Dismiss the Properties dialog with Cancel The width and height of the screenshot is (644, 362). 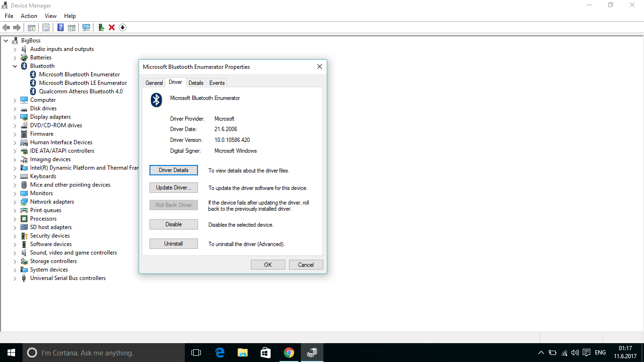click(306, 264)
